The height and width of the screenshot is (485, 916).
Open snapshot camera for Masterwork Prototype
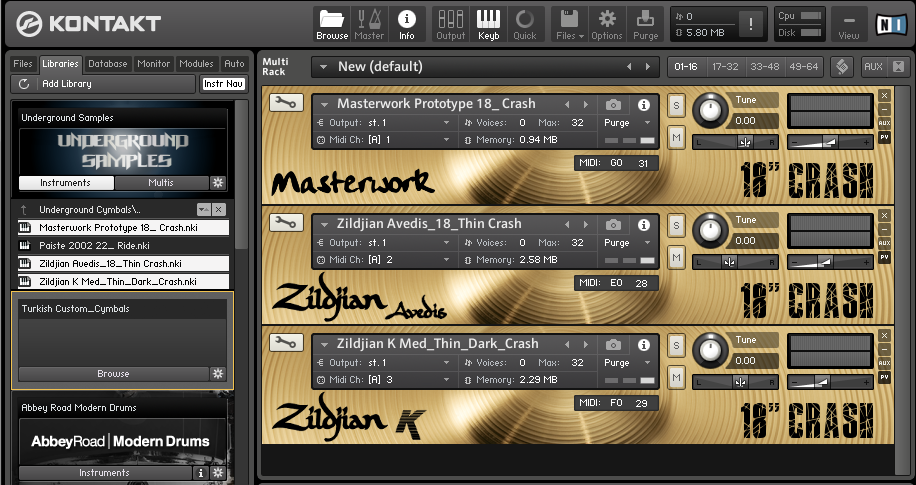(613, 105)
